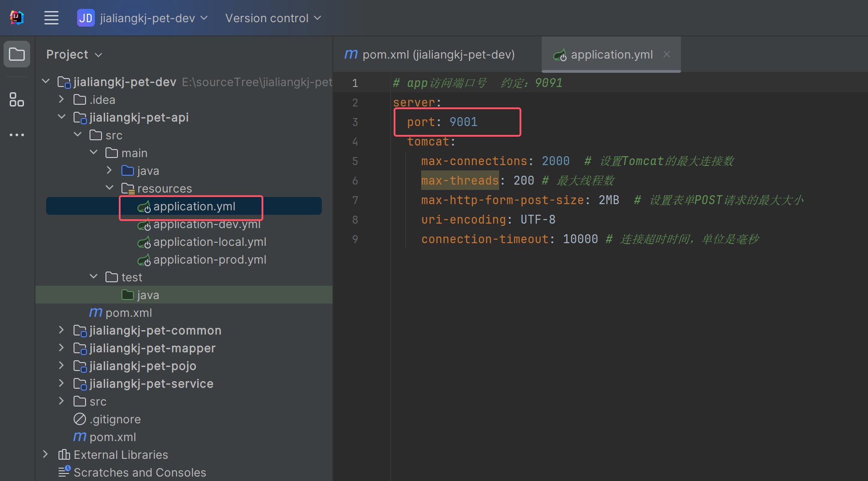This screenshot has width=868, height=481.
Task: Expand the root-level src folder
Action: point(62,401)
